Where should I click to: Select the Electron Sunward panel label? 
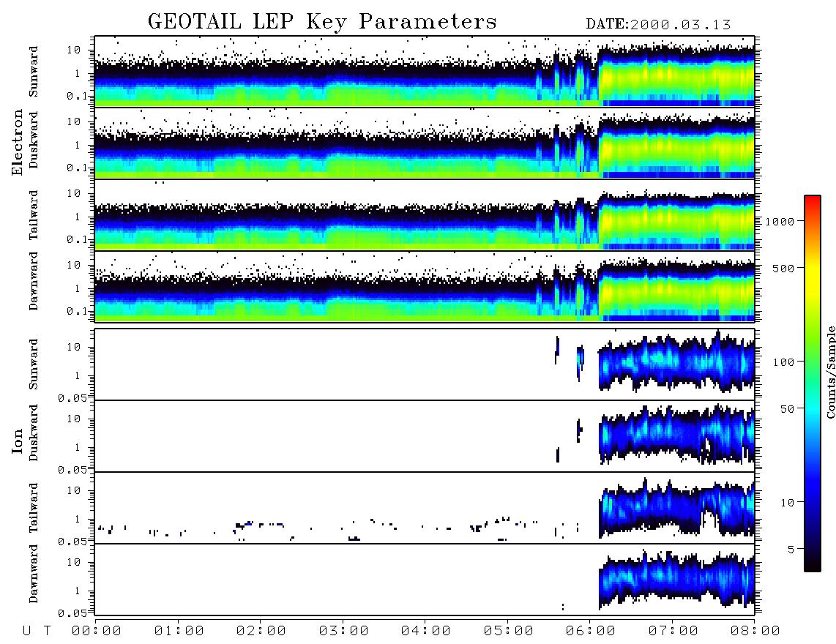34,72
